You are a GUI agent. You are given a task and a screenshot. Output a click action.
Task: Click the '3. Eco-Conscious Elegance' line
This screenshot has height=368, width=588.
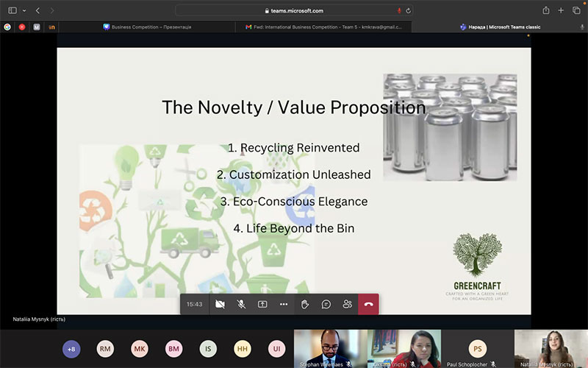click(293, 202)
